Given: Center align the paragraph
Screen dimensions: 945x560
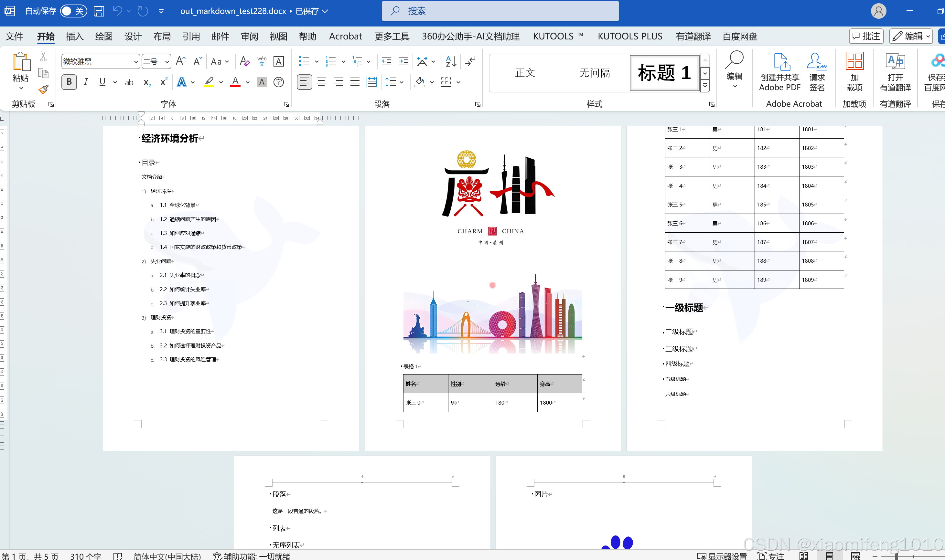Looking at the screenshot, I should [321, 82].
